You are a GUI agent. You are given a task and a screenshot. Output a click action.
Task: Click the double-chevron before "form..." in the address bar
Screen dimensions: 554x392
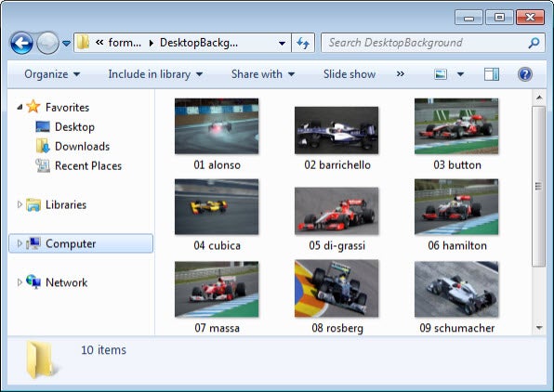pyautogui.click(x=99, y=43)
